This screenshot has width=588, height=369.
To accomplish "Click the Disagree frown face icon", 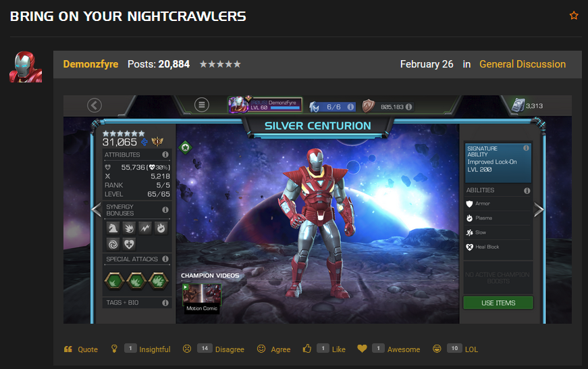I will [x=187, y=349].
